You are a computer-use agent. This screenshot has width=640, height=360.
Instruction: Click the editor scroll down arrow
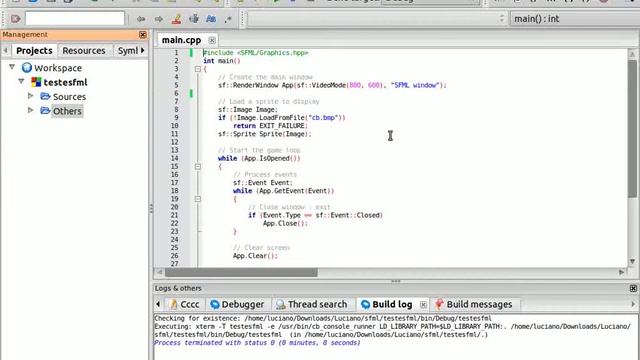coord(632,261)
